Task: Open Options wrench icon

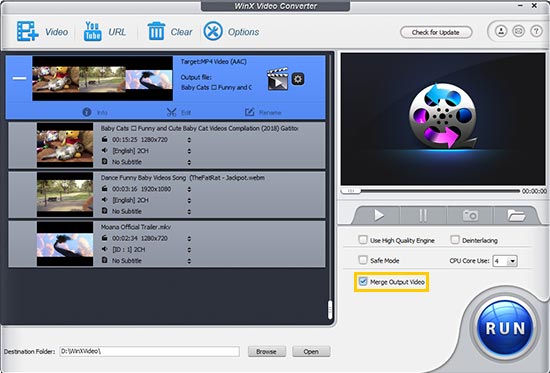Action: pyautogui.click(x=213, y=31)
